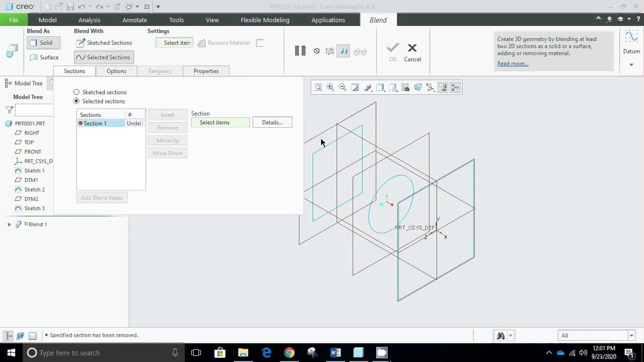Open the Properties panel tab
This screenshot has width=644, height=362.
206,71
